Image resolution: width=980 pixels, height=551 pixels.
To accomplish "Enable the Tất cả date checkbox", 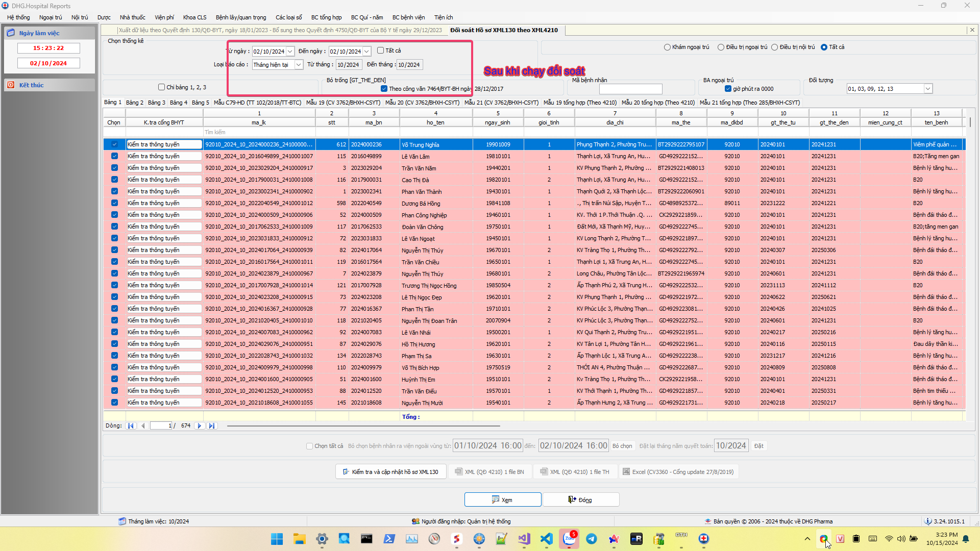I will click(x=380, y=51).
